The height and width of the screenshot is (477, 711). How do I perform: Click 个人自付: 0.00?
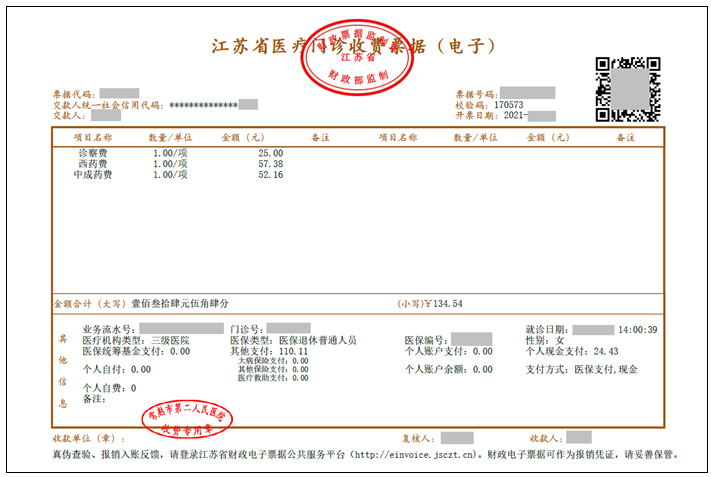[x=117, y=370]
